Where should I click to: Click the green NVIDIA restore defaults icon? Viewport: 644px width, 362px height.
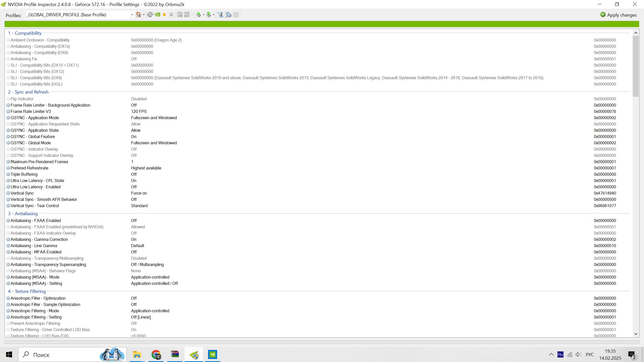pos(157,15)
